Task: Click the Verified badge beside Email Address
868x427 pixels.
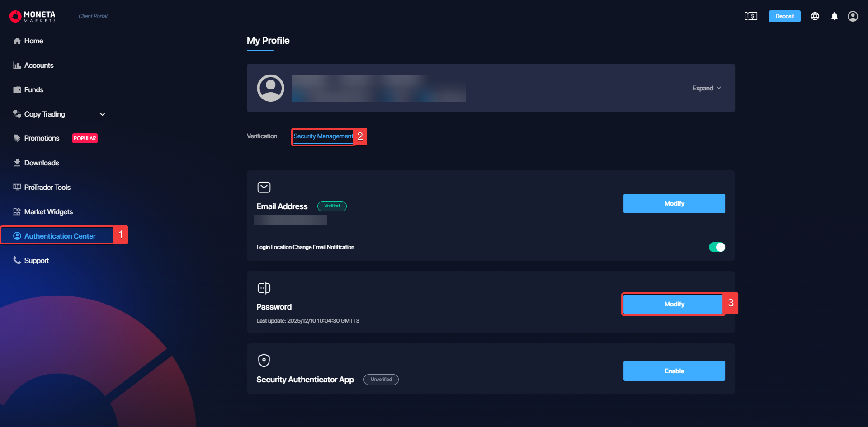Action: pyautogui.click(x=332, y=206)
